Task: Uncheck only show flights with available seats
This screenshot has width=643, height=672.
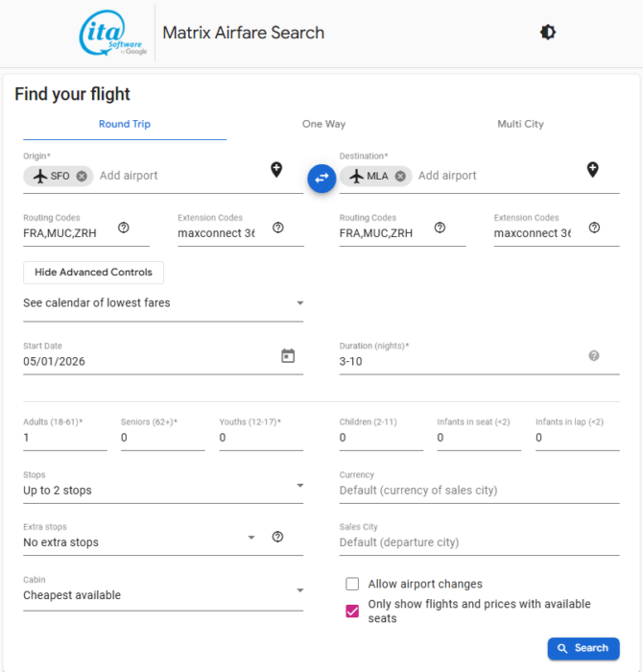Action: tap(352, 611)
